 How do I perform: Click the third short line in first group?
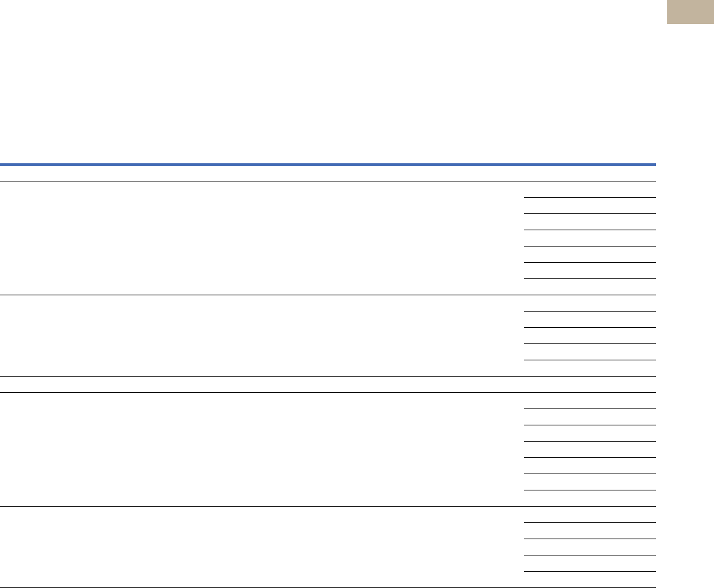pyautogui.click(x=590, y=230)
